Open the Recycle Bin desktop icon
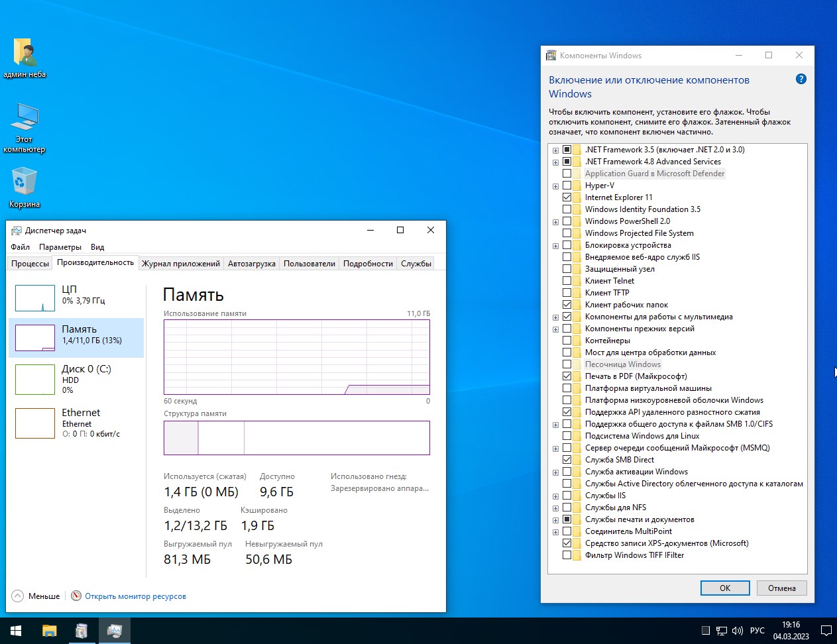Image resolution: width=837 pixels, height=644 pixels. pos(24,183)
